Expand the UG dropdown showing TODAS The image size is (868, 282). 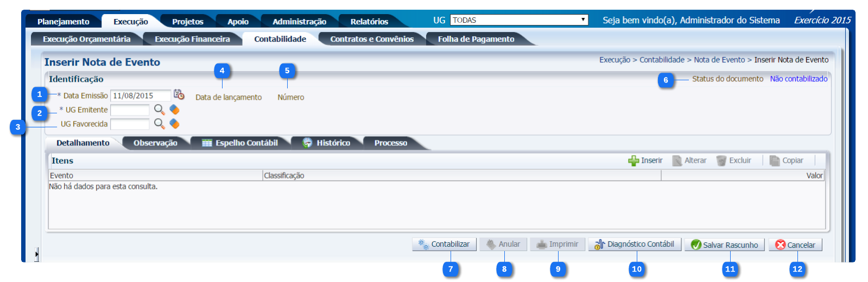pos(583,20)
